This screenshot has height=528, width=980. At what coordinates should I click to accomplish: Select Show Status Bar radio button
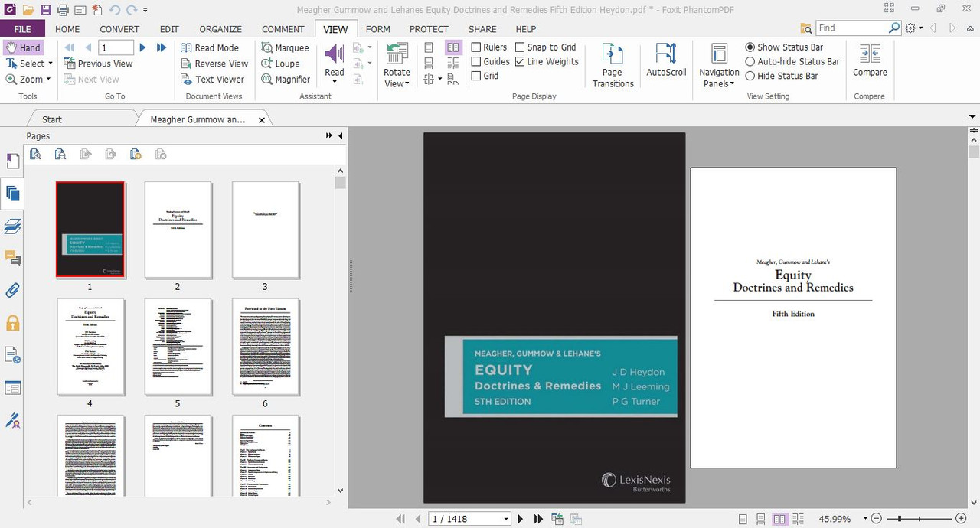750,47
